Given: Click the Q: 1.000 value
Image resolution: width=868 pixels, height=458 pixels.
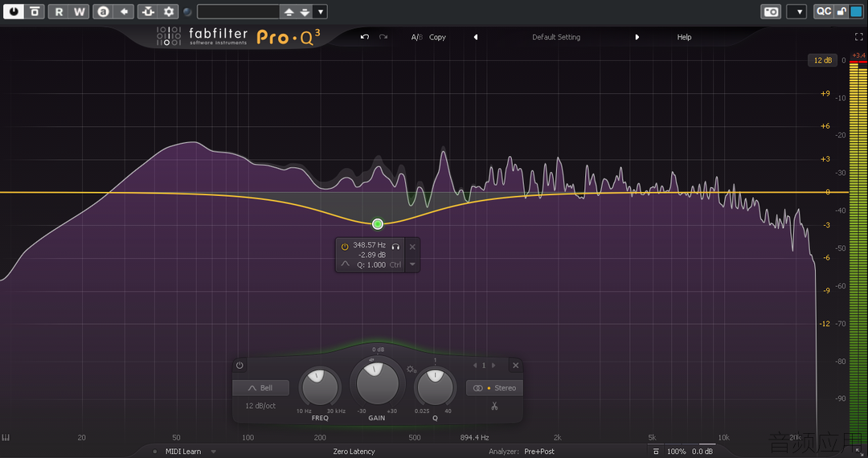Looking at the screenshot, I should point(371,265).
